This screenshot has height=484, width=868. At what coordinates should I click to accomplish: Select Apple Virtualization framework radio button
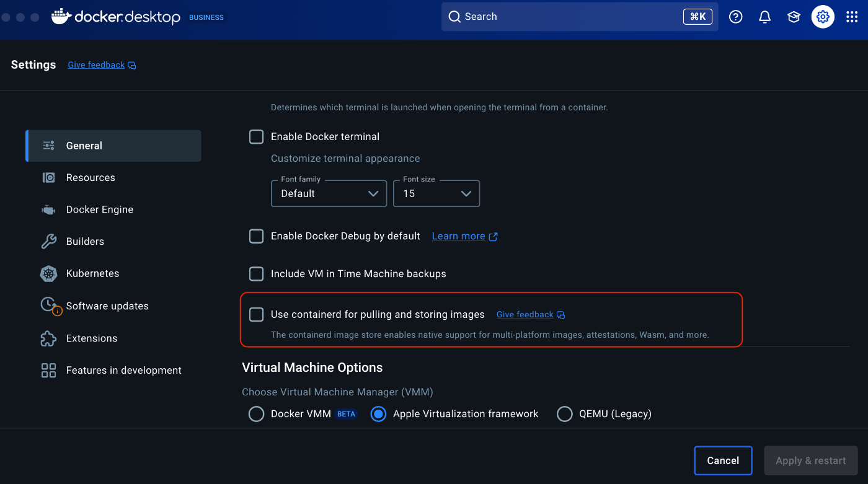point(378,414)
